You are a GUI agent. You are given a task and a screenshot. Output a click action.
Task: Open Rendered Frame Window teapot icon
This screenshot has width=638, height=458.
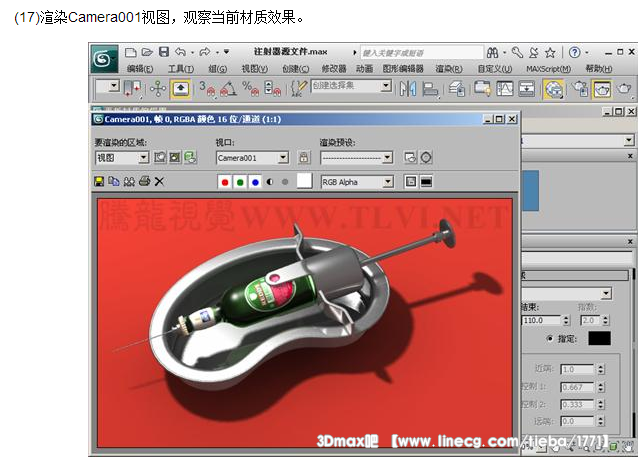coord(602,89)
